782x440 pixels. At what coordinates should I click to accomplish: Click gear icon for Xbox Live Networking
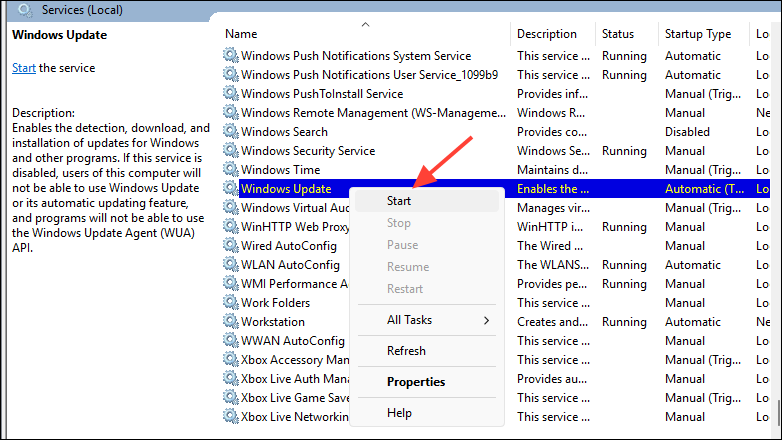tap(230, 416)
